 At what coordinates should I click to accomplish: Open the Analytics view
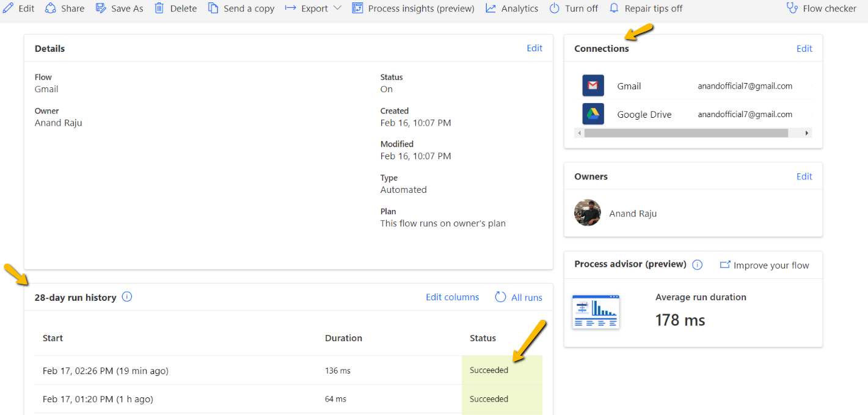pos(511,8)
